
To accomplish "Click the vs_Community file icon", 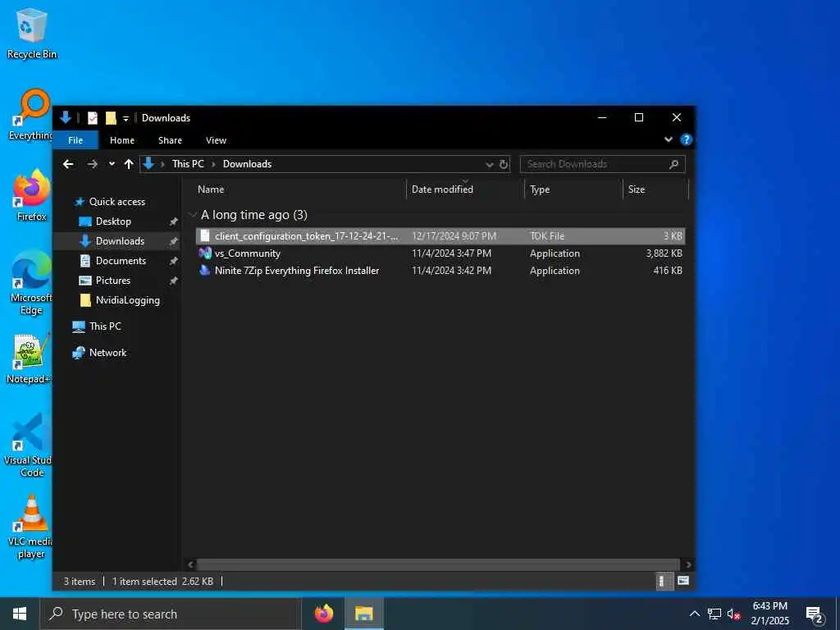I will (204, 253).
